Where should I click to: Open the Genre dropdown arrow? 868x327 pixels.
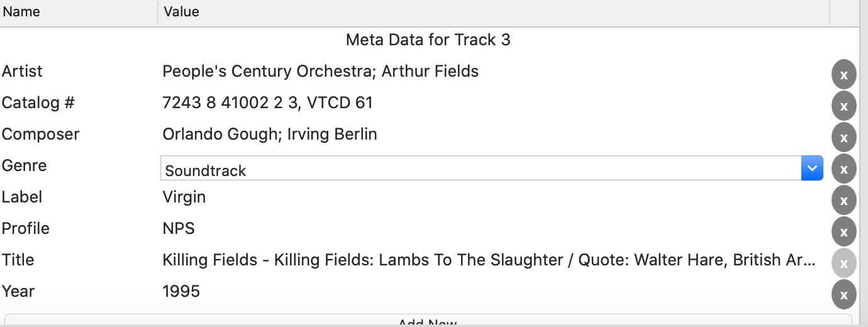(812, 169)
